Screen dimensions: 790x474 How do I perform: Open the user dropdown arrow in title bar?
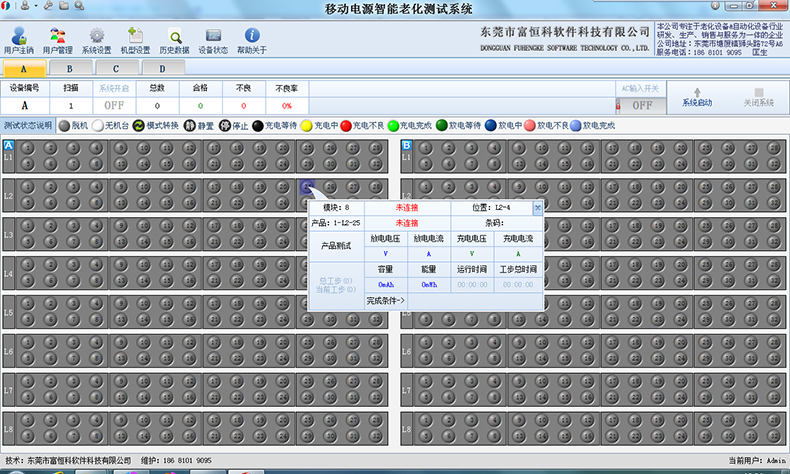36,5
